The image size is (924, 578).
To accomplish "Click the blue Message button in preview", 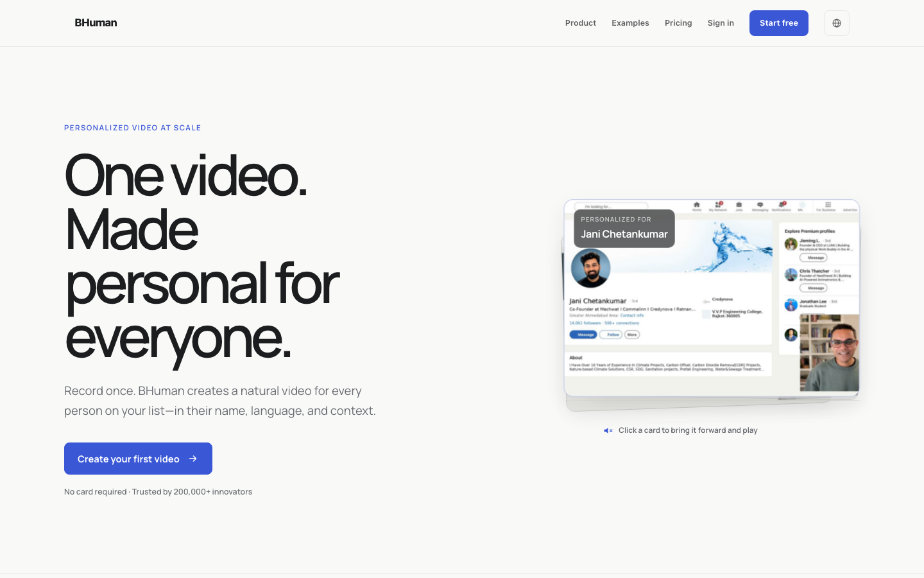I will (583, 335).
